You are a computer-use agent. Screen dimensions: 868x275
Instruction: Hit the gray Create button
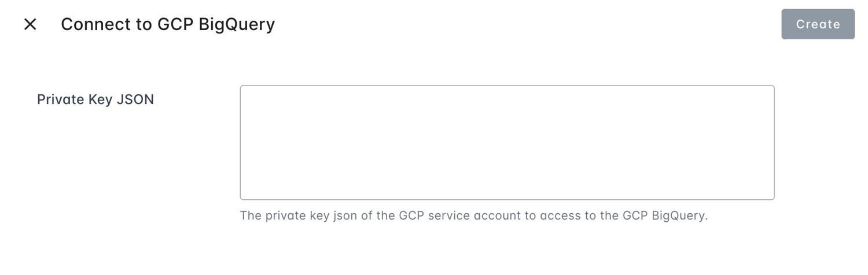tap(818, 24)
